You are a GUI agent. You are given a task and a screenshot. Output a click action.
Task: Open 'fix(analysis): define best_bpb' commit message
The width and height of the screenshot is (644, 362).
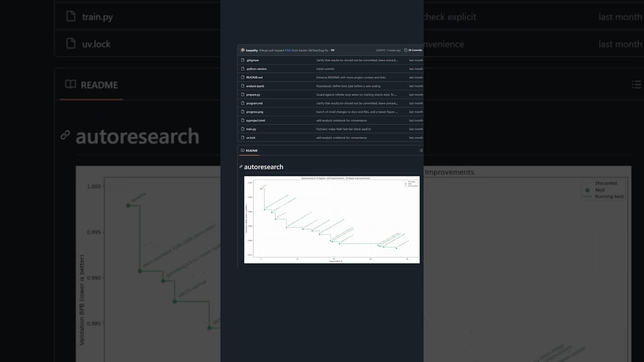tap(348, 86)
